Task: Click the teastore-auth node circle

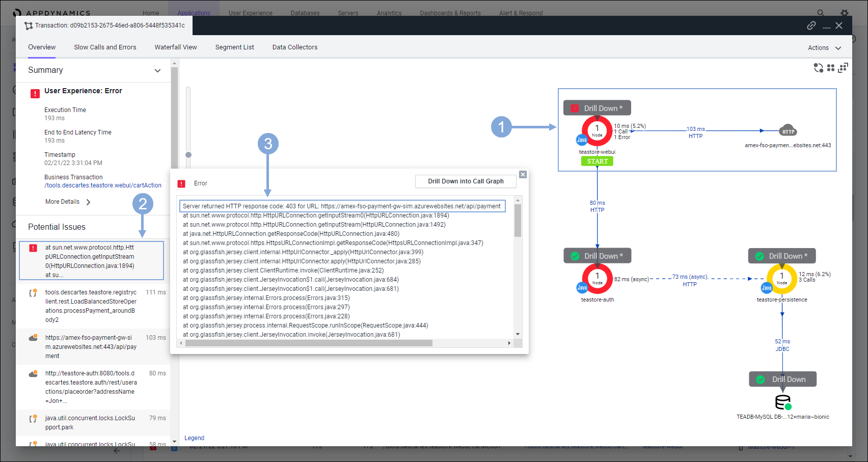Action: click(x=598, y=279)
